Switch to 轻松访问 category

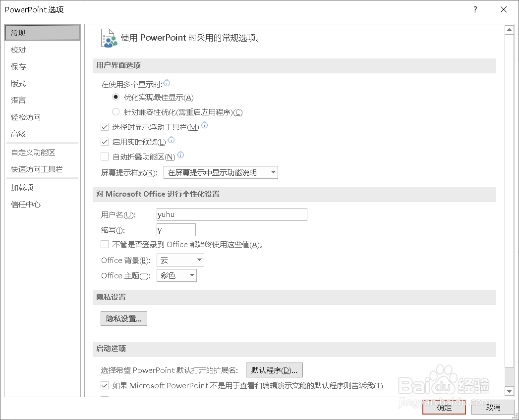point(42,117)
